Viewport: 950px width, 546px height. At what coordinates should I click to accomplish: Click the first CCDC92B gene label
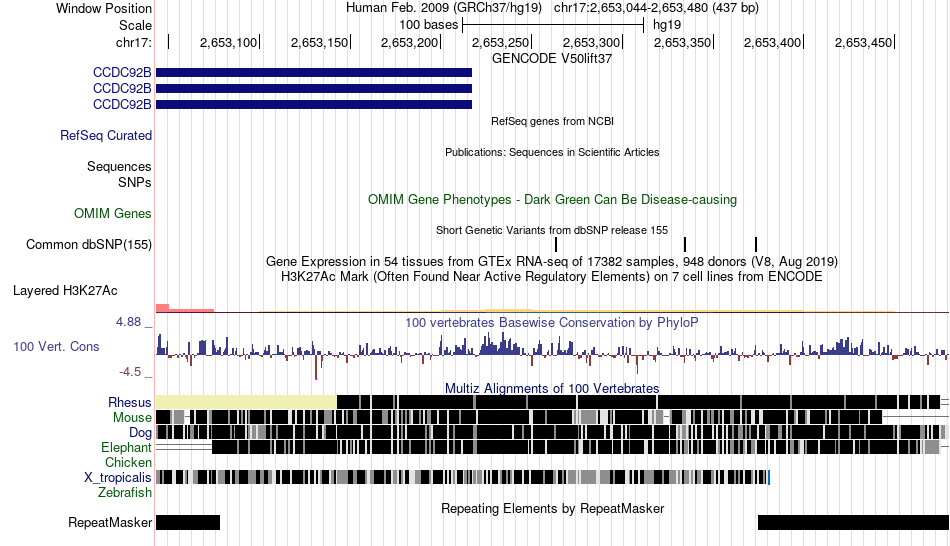pyautogui.click(x=122, y=72)
